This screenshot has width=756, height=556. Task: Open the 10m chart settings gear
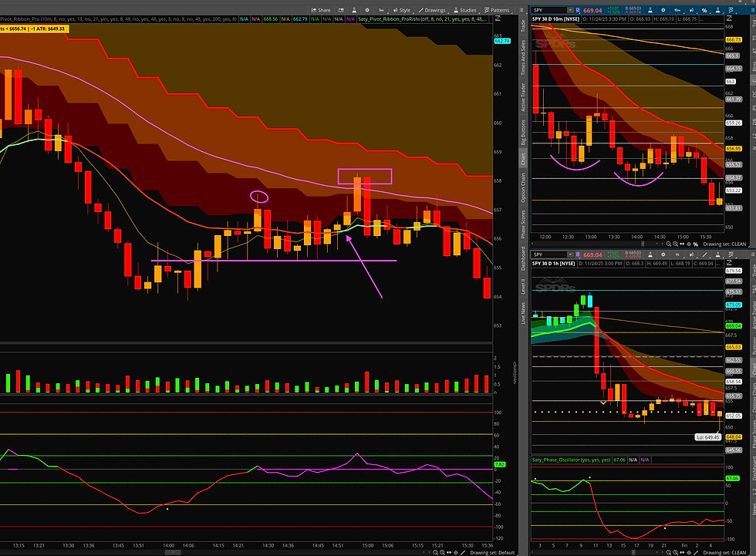point(663,10)
